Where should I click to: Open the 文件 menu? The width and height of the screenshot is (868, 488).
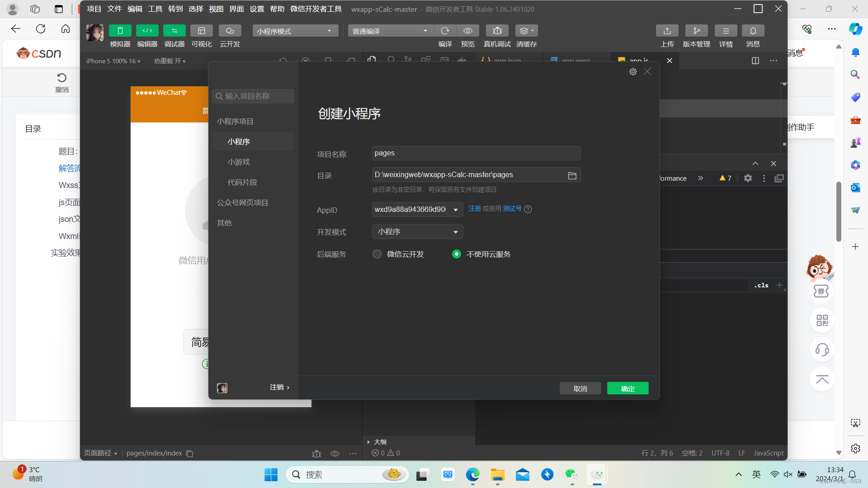pos(114,9)
